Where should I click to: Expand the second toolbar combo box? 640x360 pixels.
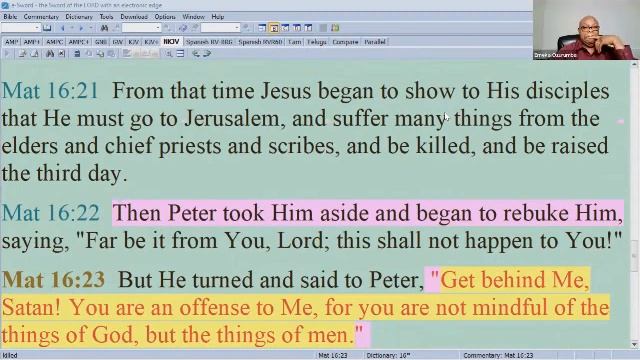pos(158,28)
